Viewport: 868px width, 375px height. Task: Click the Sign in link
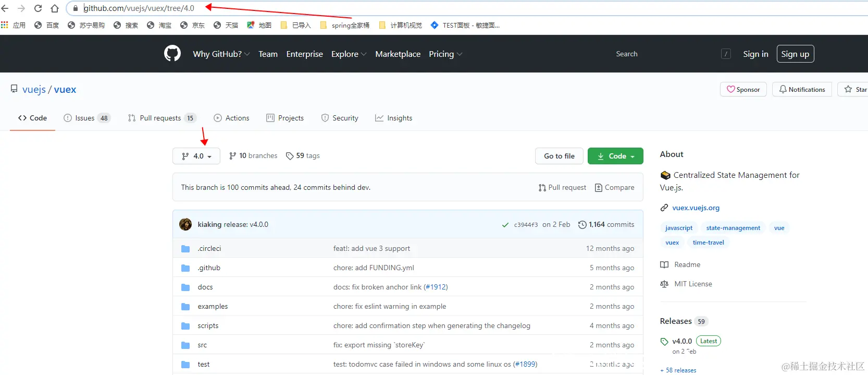pos(755,54)
